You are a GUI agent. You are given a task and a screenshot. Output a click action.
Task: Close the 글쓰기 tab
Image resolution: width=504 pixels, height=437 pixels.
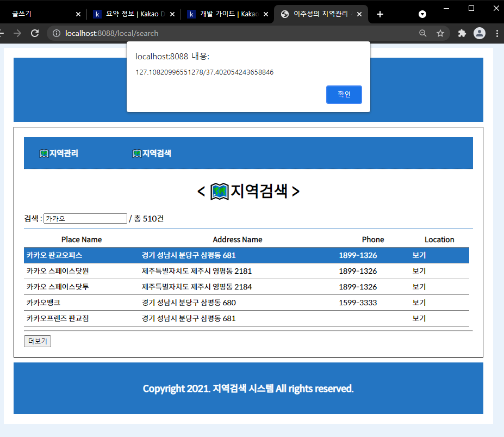78,14
